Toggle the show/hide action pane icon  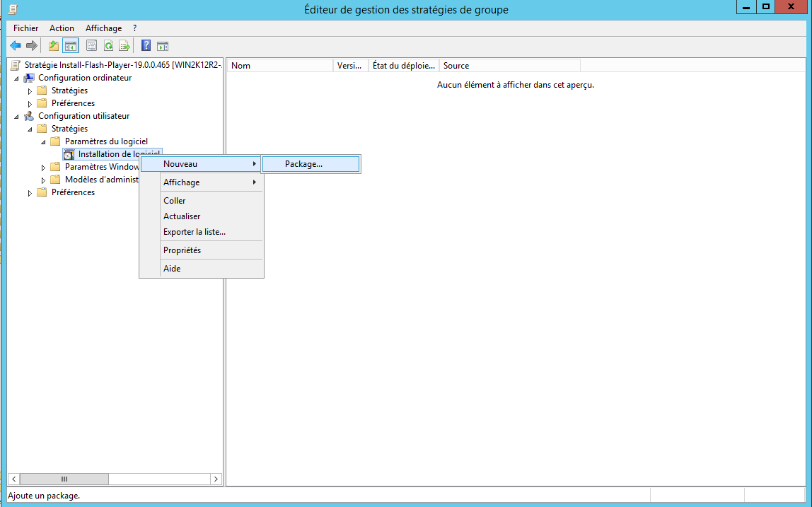pyautogui.click(x=163, y=46)
